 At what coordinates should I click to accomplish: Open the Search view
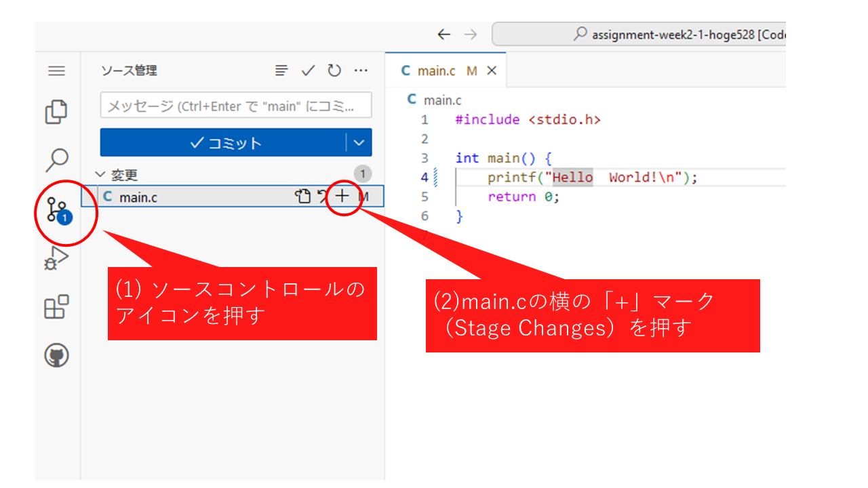[57, 160]
